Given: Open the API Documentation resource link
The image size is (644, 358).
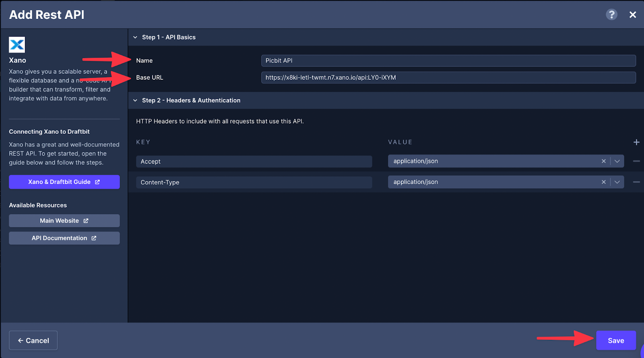Looking at the screenshot, I should click(x=64, y=238).
